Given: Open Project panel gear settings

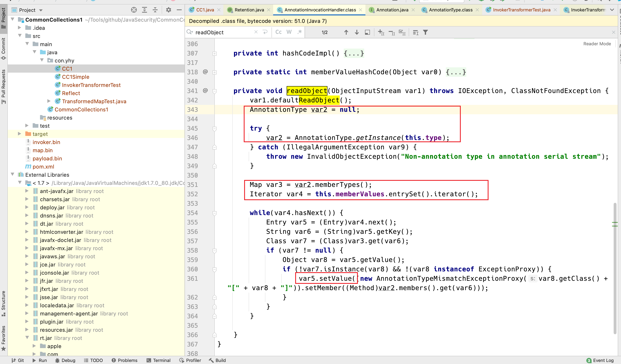Looking at the screenshot, I should coord(169,10).
